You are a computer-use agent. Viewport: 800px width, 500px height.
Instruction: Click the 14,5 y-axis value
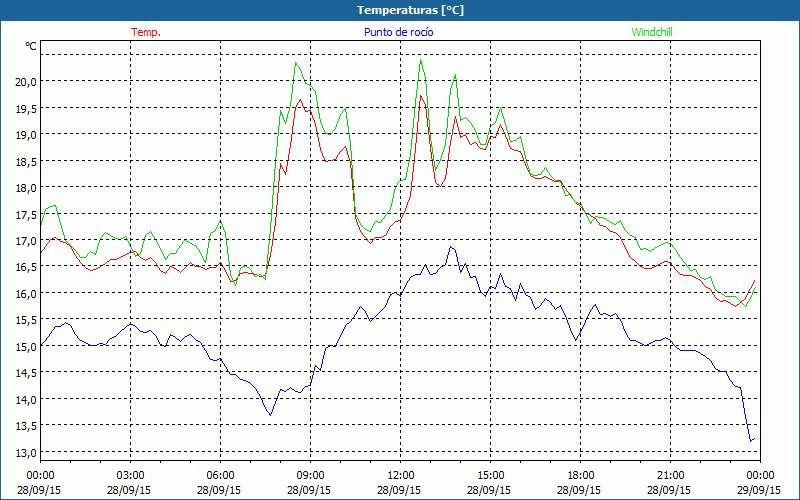click(27, 373)
